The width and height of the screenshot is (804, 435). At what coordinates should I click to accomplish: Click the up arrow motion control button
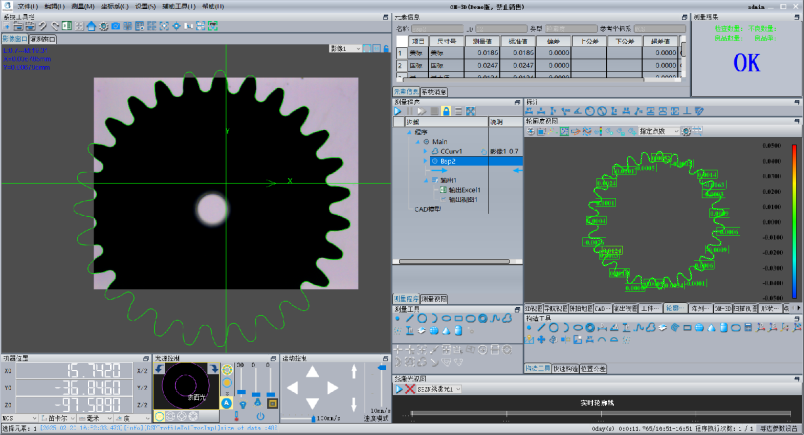pos(312,373)
